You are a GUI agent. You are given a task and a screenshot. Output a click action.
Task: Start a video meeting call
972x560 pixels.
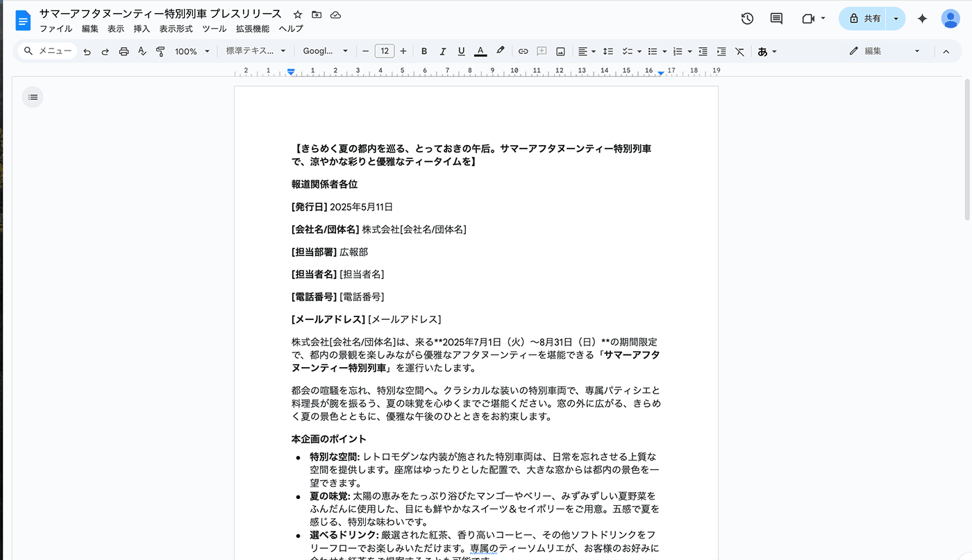click(807, 19)
